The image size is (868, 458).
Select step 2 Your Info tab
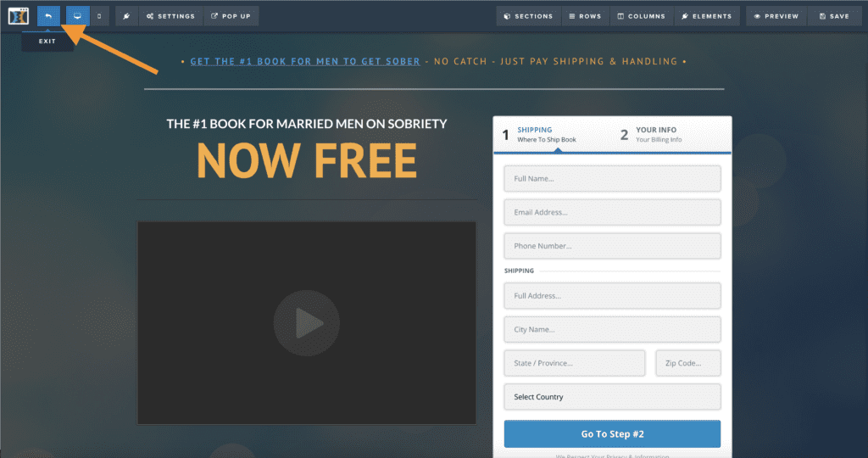[x=652, y=135]
